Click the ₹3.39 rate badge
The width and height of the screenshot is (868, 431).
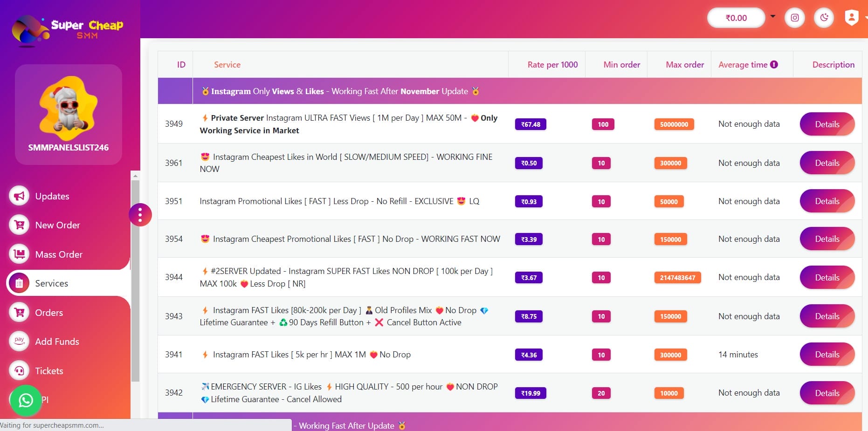(x=529, y=239)
